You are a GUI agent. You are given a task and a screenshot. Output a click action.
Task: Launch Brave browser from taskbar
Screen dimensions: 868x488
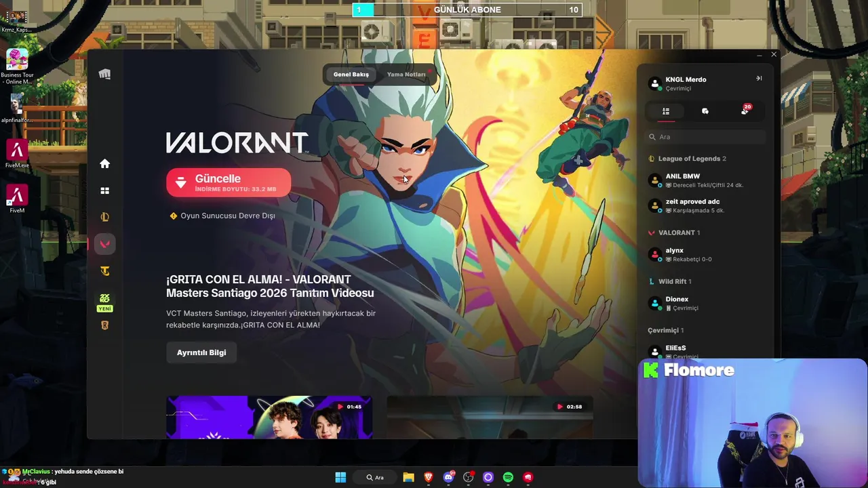[428, 477]
